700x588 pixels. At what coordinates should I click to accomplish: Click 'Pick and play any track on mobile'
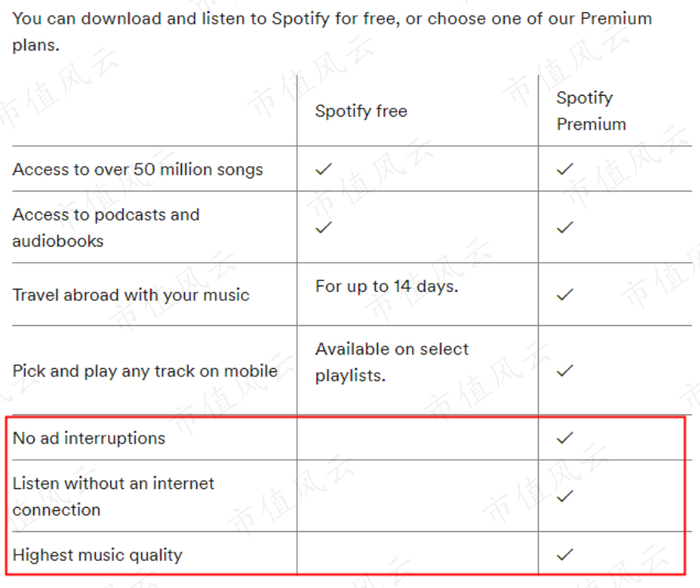145,371
